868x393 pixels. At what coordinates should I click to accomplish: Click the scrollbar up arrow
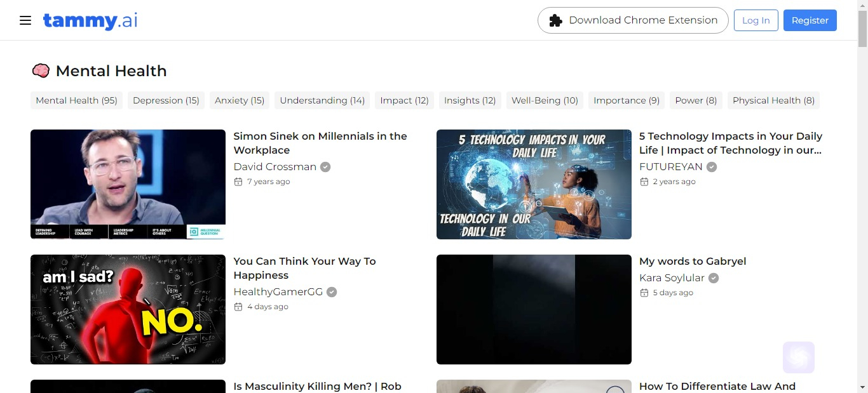click(862, 5)
